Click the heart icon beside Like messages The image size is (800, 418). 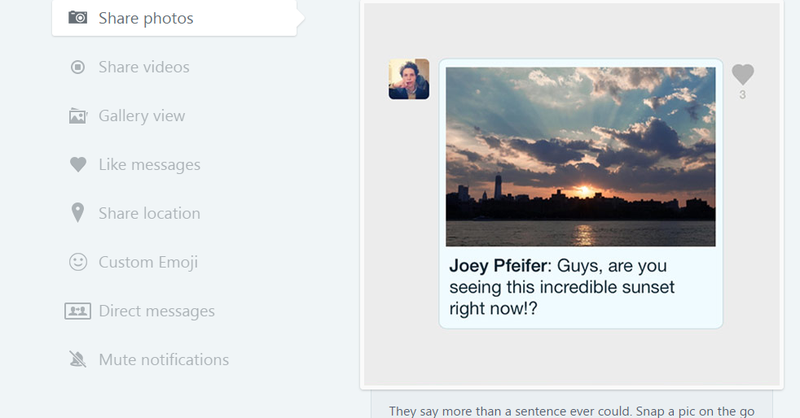[x=78, y=164]
